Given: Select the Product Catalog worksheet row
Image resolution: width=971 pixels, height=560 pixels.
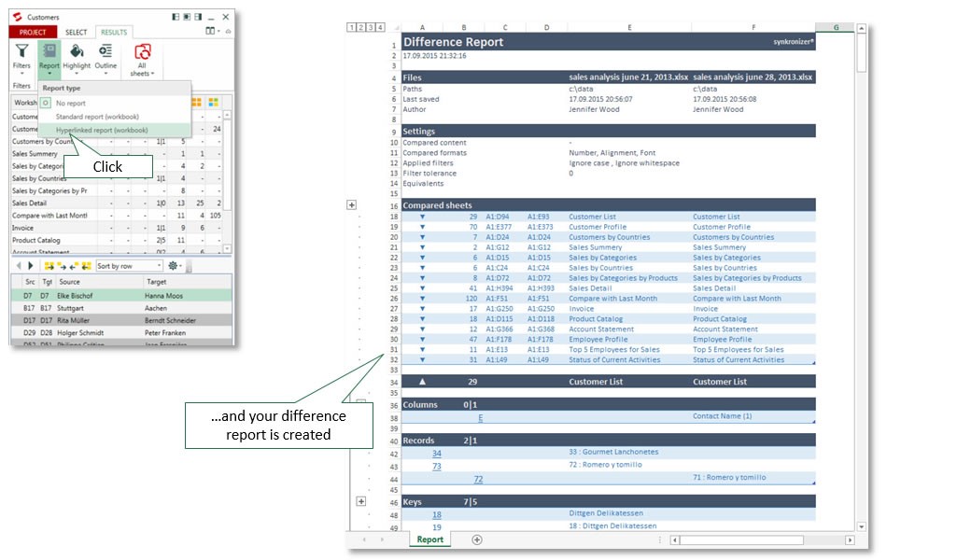Looking at the screenshot, I should (x=117, y=240).
